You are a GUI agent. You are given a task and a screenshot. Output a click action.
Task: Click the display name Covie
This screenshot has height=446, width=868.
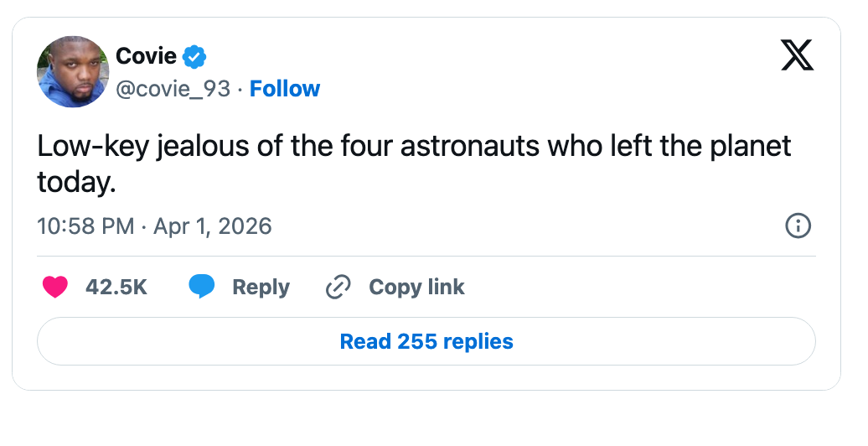click(x=146, y=56)
